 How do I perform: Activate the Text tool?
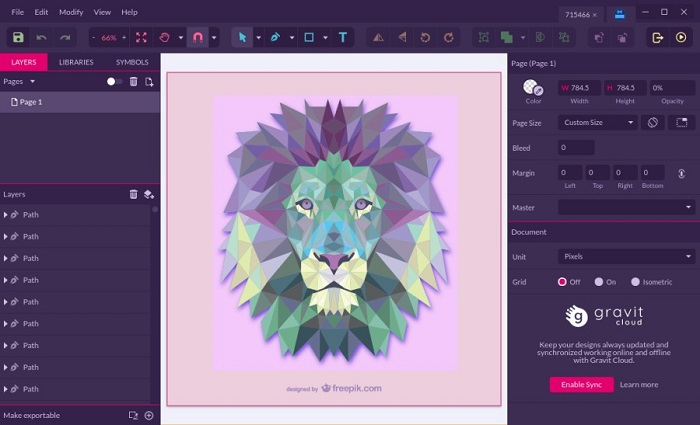coord(343,38)
